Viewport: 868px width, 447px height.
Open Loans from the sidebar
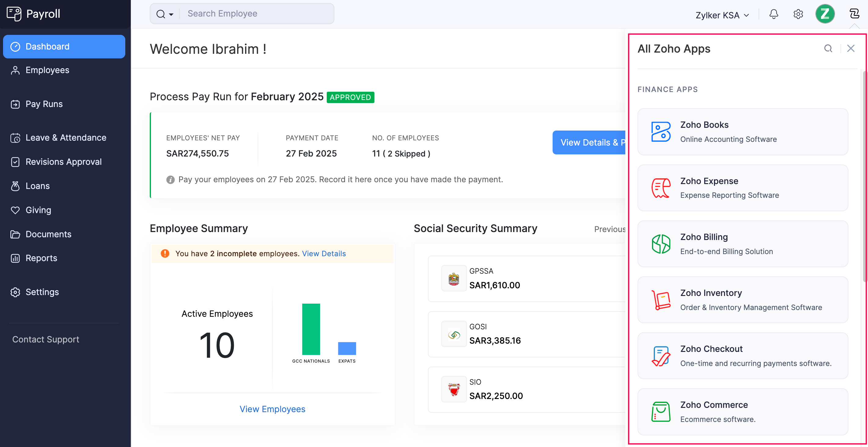(37, 186)
